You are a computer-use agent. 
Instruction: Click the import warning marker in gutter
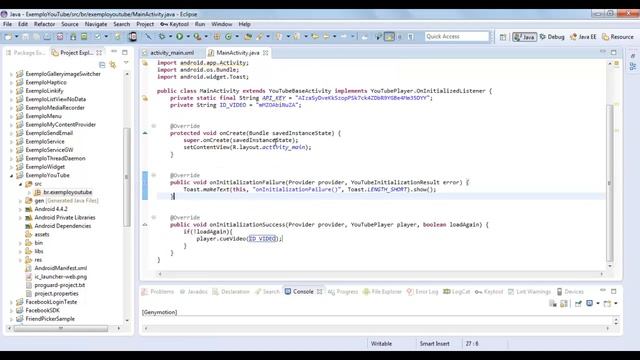[x=145, y=63]
